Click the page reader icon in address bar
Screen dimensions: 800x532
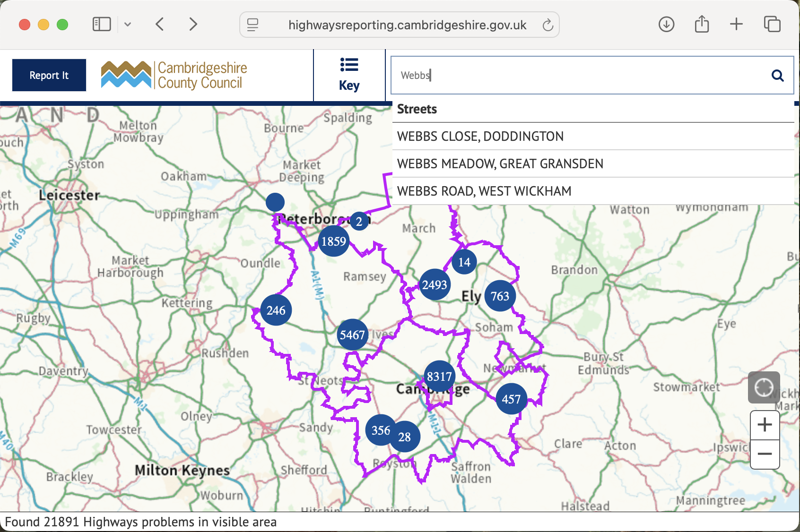click(253, 25)
